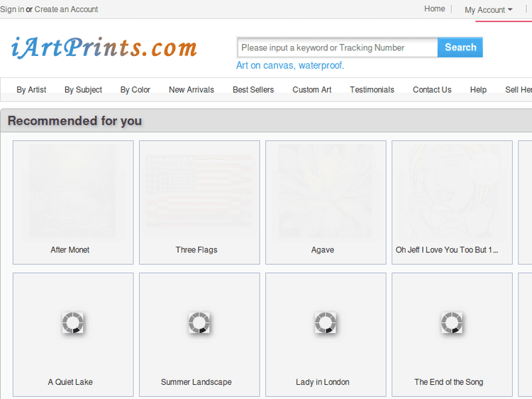Open the By Artist menu
The image size is (532, 399).
point(31,90)
